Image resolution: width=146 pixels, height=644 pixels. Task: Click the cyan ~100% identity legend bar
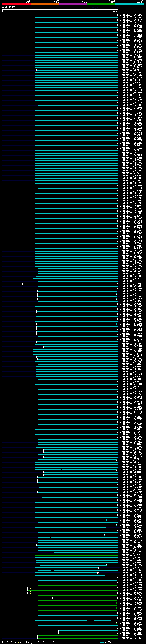[130, 4]
